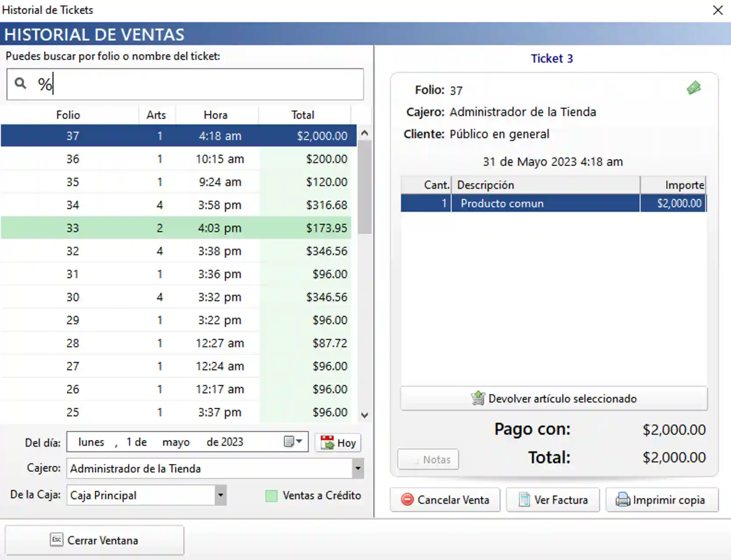Click the sales list scrollbar thumb
Image resolution: width=731 pixels, height=560 pixels.
(x=364, y=187)
